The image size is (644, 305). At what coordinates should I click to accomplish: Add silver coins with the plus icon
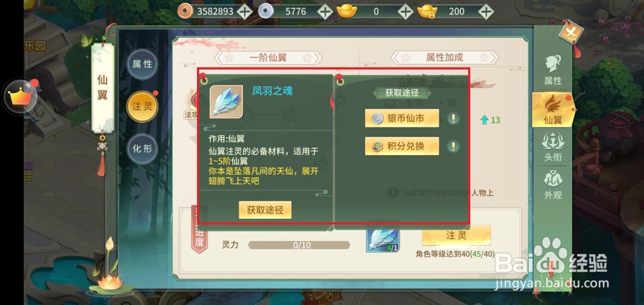325,12
